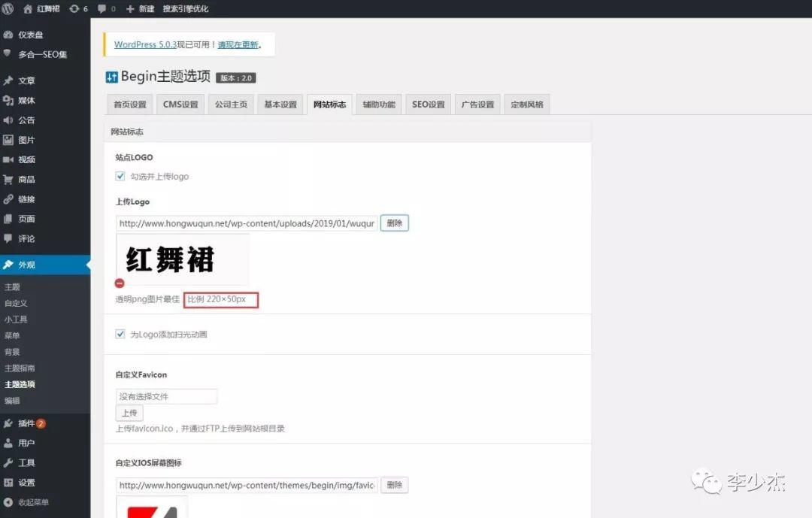Image resolution: width=812 pixels, height=518 pixels.
Task: Click the iOS screen icon URL field
Action: pyautogui.click(x=247, y=485)
